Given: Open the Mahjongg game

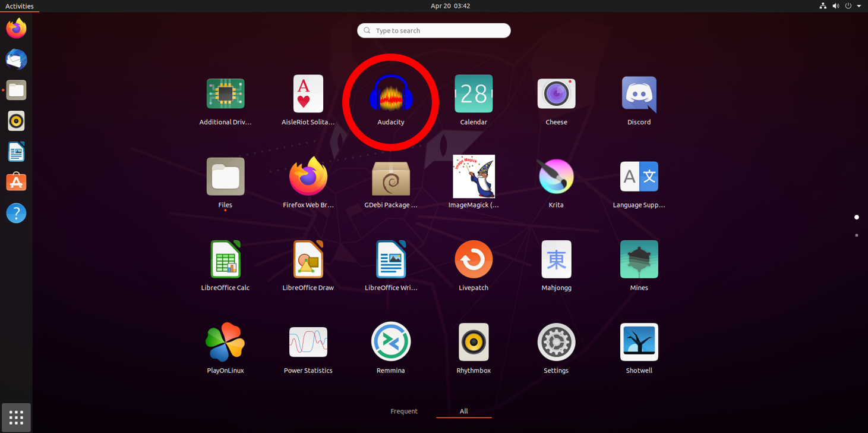Looking at the screenshot, I should pos(555,260).
